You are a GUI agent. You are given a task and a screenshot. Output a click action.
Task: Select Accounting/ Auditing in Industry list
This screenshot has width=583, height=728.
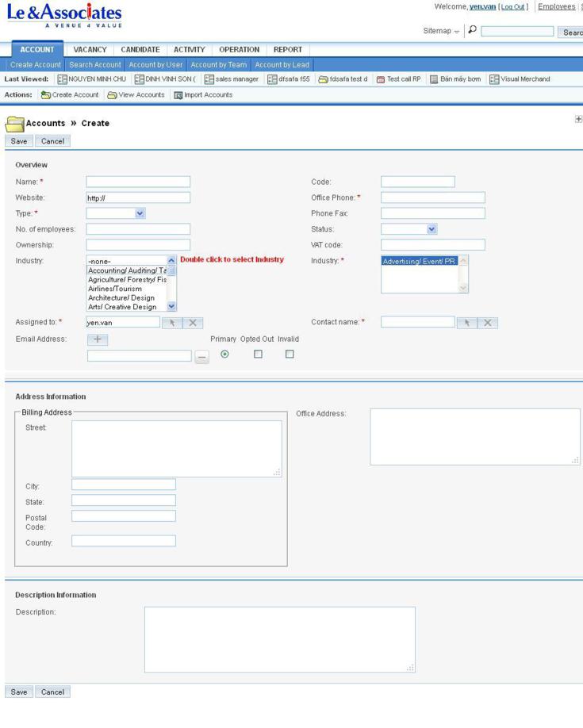(x=126, y=270)
